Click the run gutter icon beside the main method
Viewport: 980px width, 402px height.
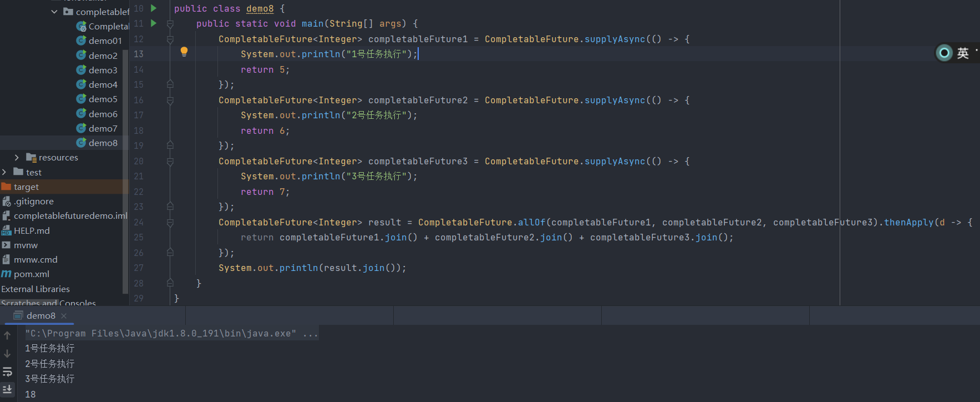point(154,23)
